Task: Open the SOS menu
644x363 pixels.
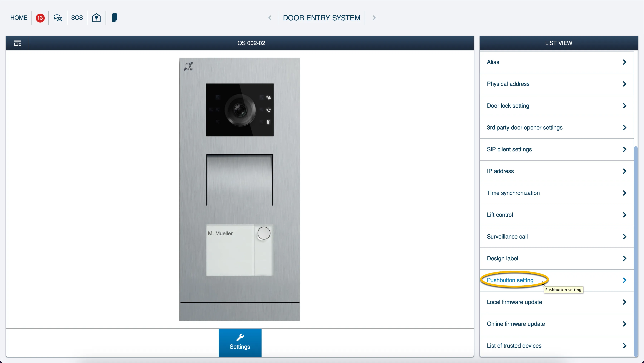Action: 77,18
